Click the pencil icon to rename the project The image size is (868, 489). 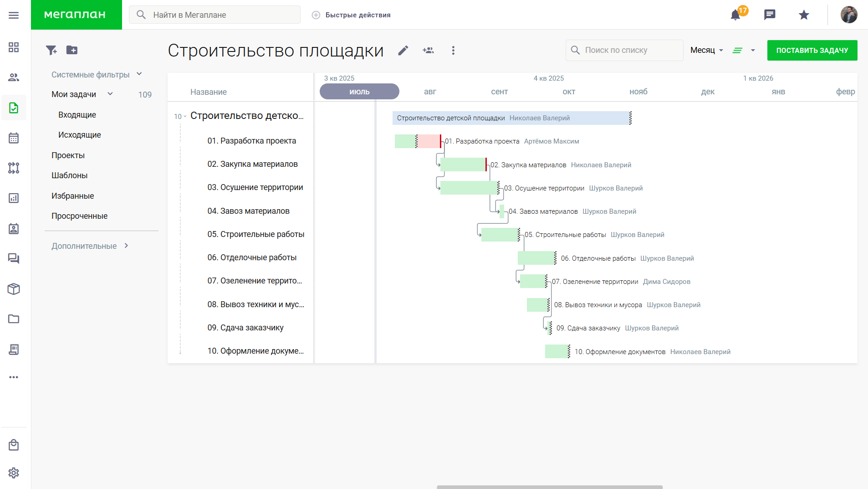pos(403,50)
